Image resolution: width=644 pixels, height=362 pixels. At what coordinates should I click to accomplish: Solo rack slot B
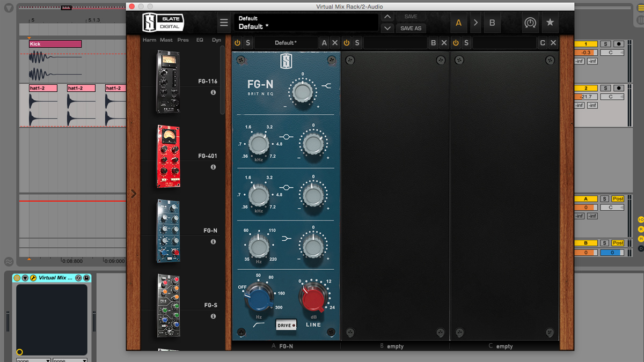coord(357,43)
